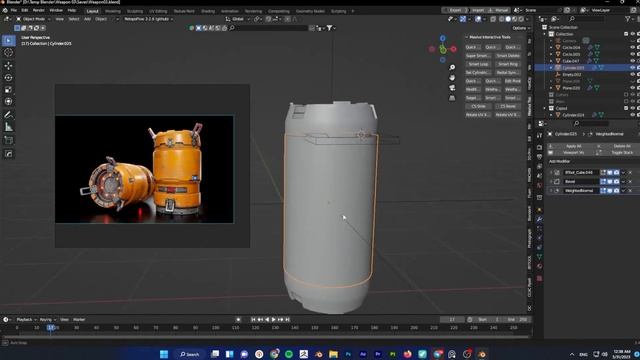Activate the Scale tool

(x=8, y=89)
